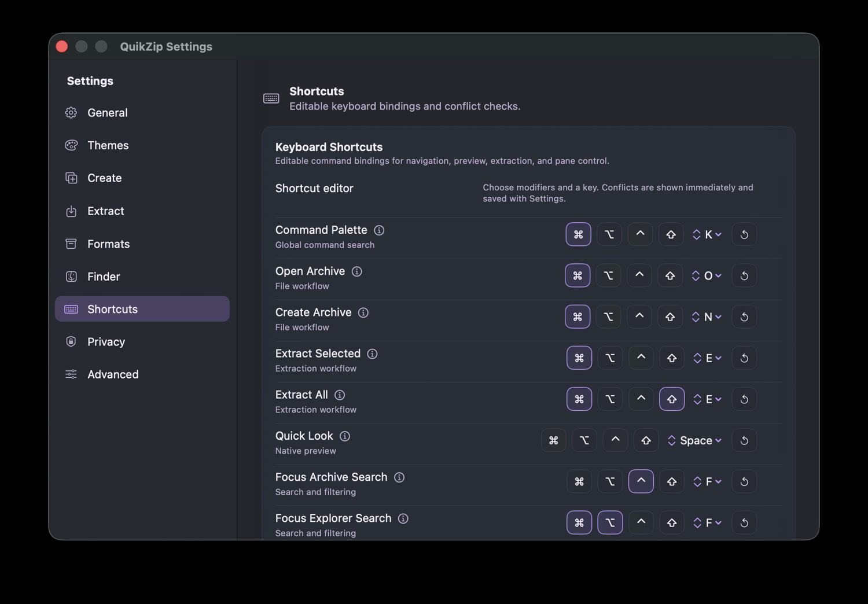Click the General gear icon
Viewport: 868px width, 604px height.
click(71, 113)
